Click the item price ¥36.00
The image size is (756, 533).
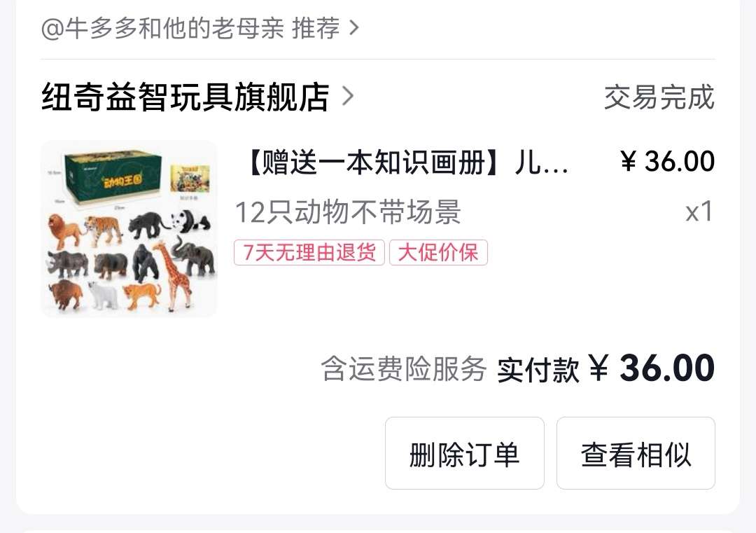pyautogui.click(x=667, y=161)
